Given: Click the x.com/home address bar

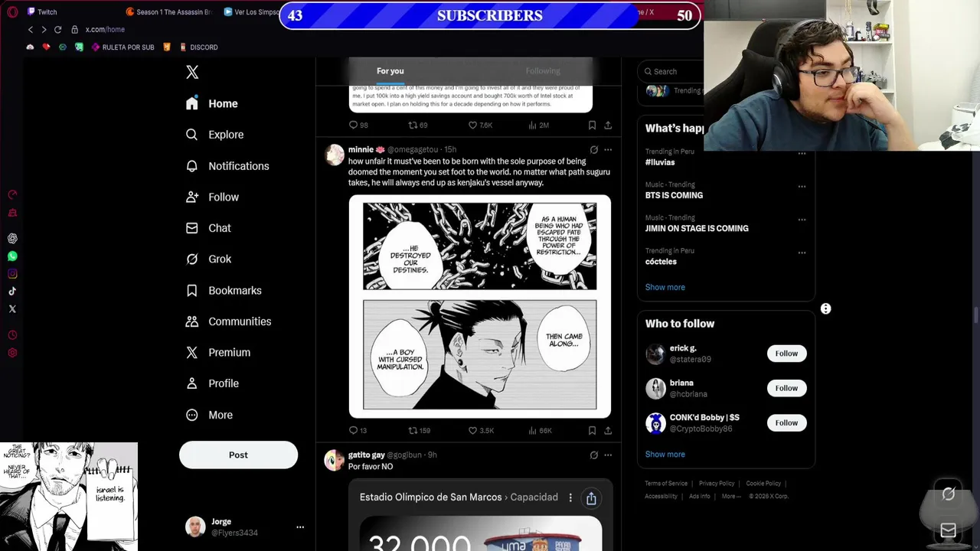Looking at the screenshot, I should (105, 29).
